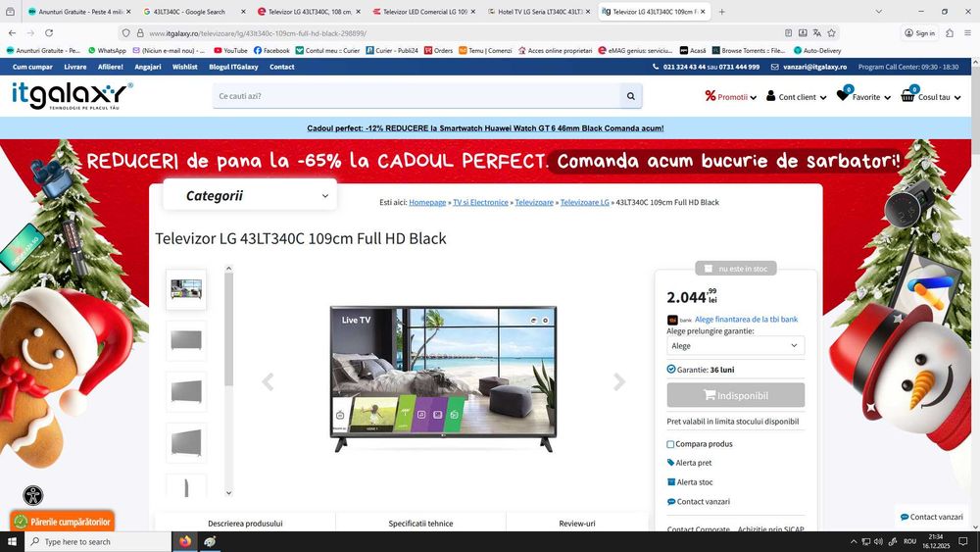Click the translate page icon

[x=817, y=33]
